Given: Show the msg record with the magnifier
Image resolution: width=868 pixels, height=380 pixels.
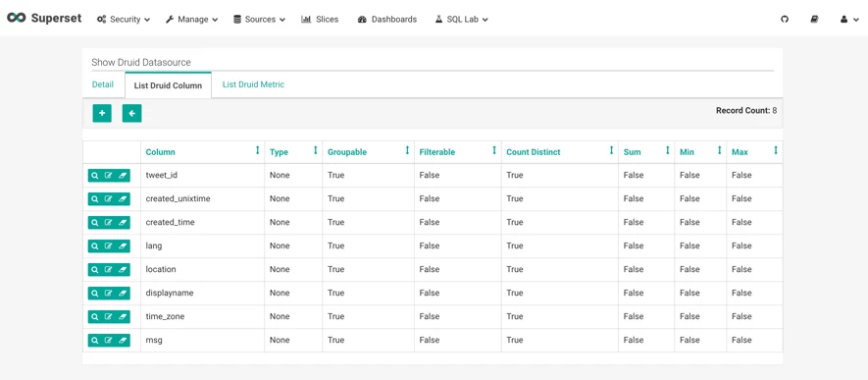Looking at the screenshot, I should [x=95, y=340].
